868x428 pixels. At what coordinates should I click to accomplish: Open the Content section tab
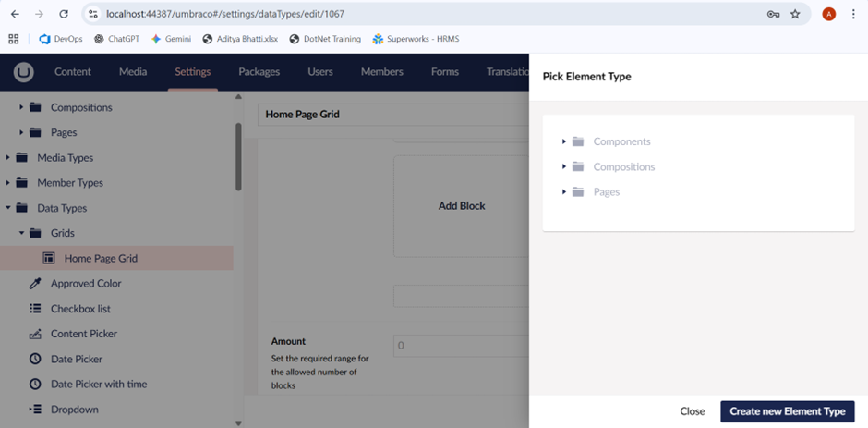[x=72, y=72]
